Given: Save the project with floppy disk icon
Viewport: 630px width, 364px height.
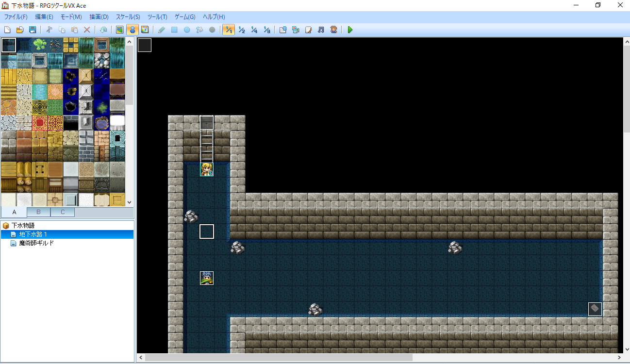Looking at the screenshot, I should 33,30.
